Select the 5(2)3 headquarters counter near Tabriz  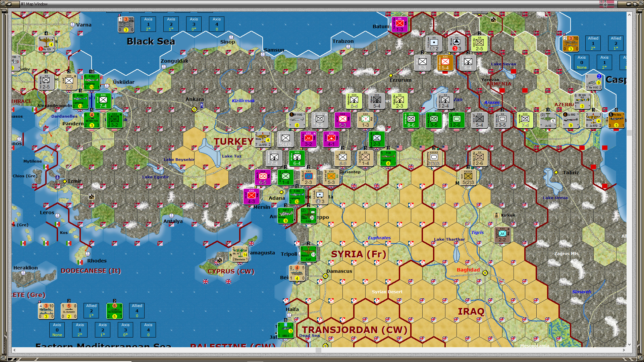(468, 177)
